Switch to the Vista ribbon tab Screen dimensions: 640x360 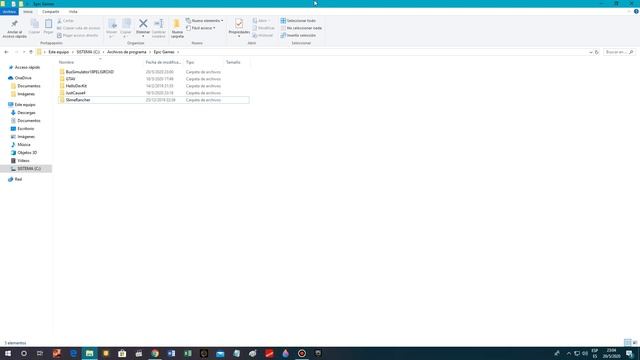pos(73,11)
